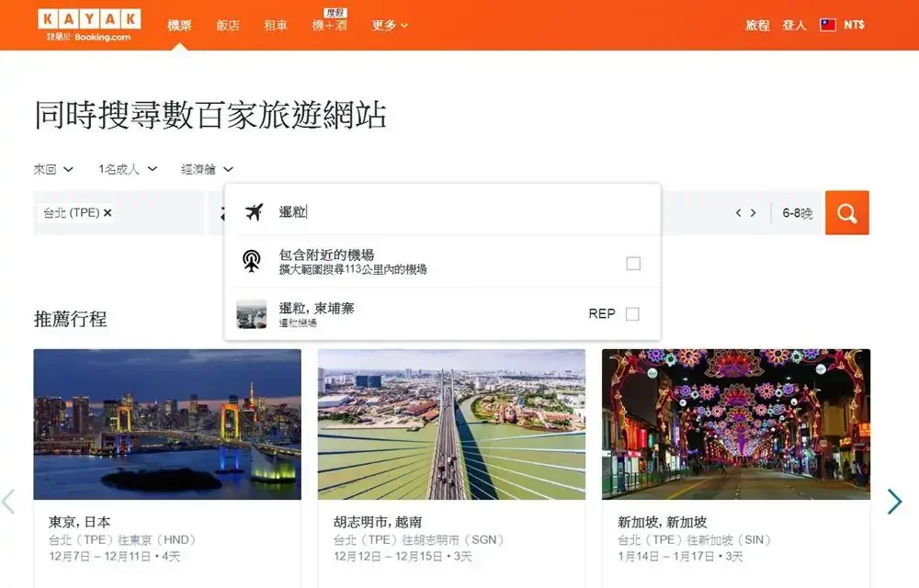Click the previous date arrow

(x=738, y=213)
